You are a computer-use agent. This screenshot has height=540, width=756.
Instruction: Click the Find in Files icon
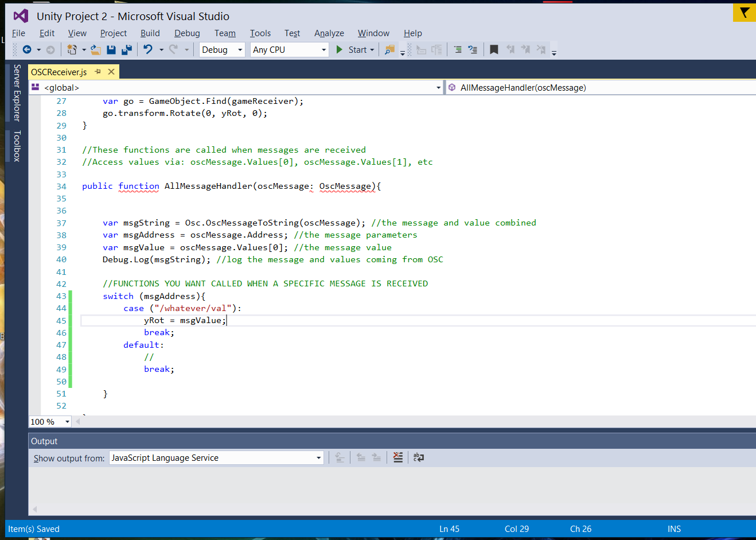pos(389,50)
